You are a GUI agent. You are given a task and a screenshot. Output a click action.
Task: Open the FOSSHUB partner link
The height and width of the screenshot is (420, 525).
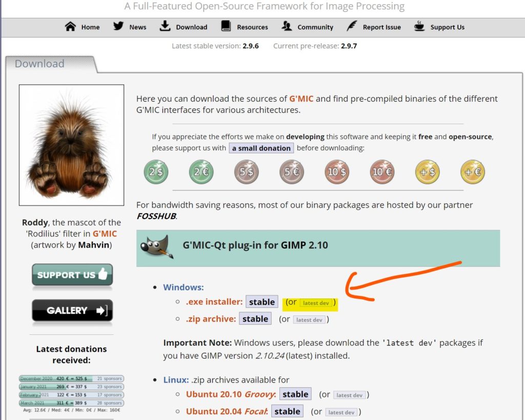(x=156, y=216)
